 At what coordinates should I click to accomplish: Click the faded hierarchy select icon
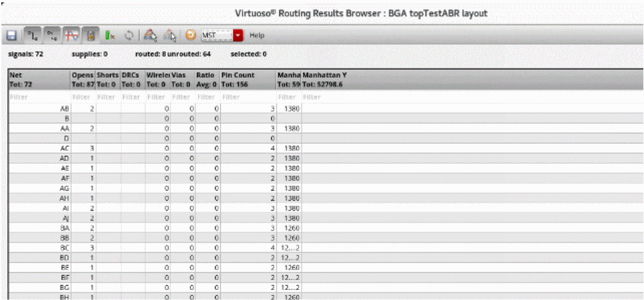[169, 35]
